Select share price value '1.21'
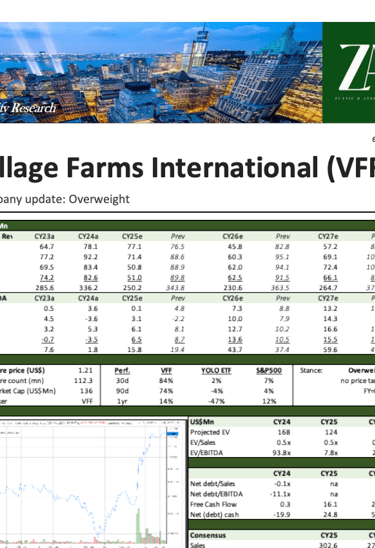 pyautogui.click(x=86, y=370)
